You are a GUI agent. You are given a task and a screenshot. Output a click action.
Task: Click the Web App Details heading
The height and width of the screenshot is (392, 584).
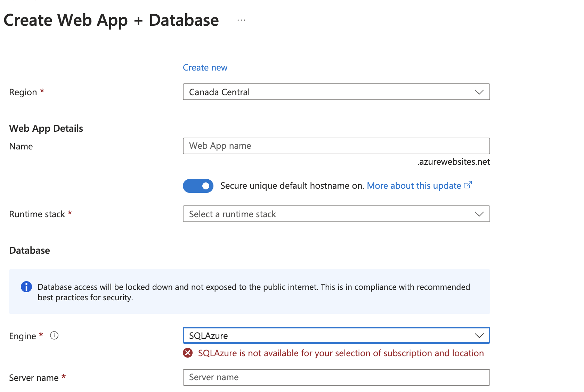(x=46, y=129)
